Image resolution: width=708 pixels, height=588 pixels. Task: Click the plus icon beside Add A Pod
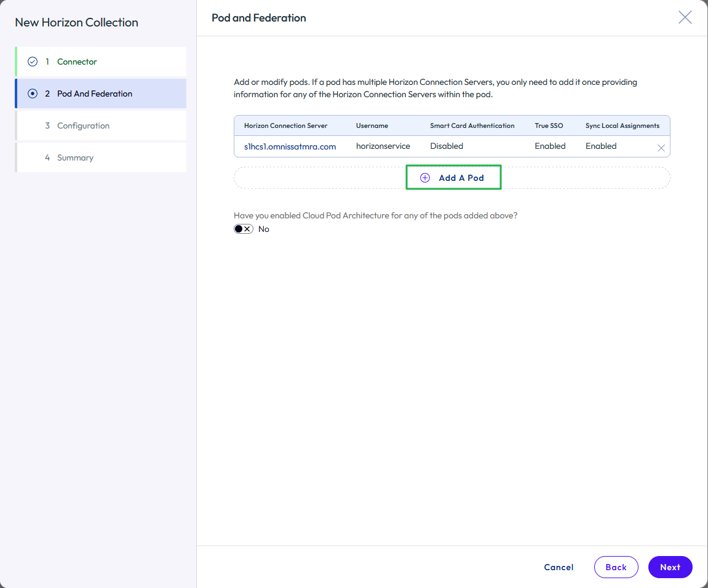(425, 178)
